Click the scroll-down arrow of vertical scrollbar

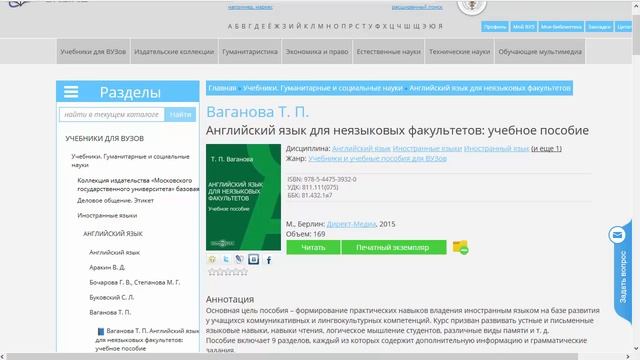click(636, 349)
